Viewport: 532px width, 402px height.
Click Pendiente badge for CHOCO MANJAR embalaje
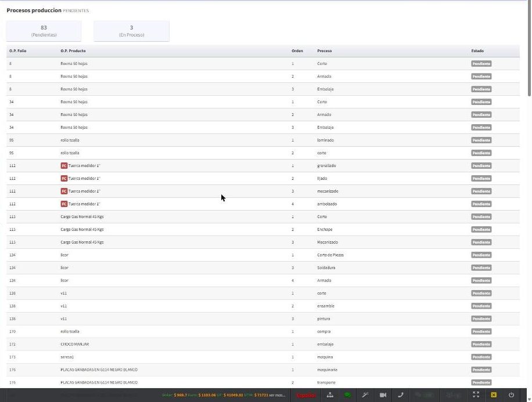481,345
